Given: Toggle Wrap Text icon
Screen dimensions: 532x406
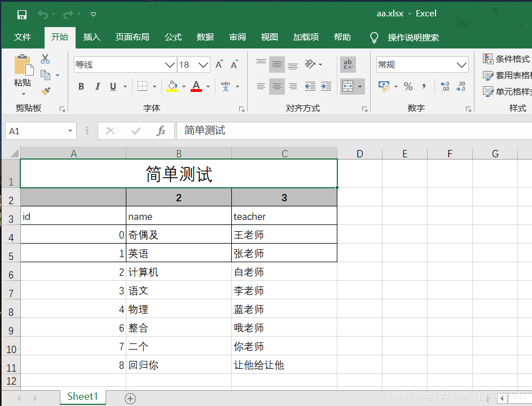Looking at the screenshot, I should (x=348, y=64).
